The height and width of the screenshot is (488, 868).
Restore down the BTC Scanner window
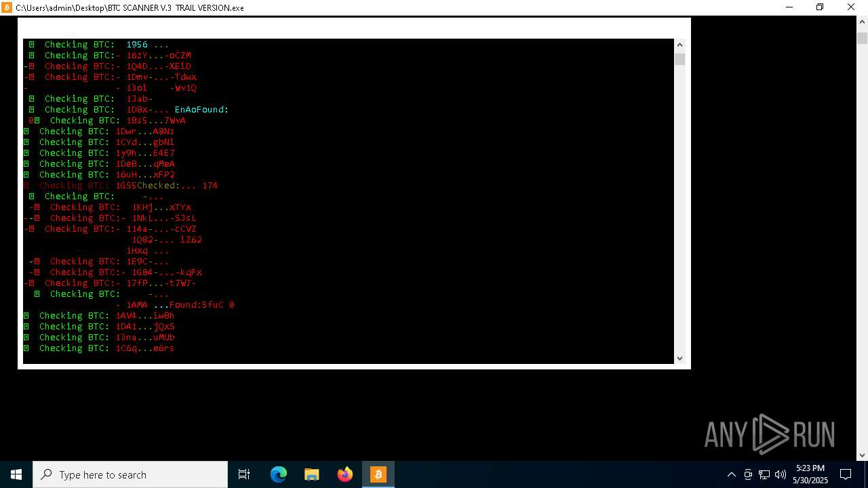[820, 7]
